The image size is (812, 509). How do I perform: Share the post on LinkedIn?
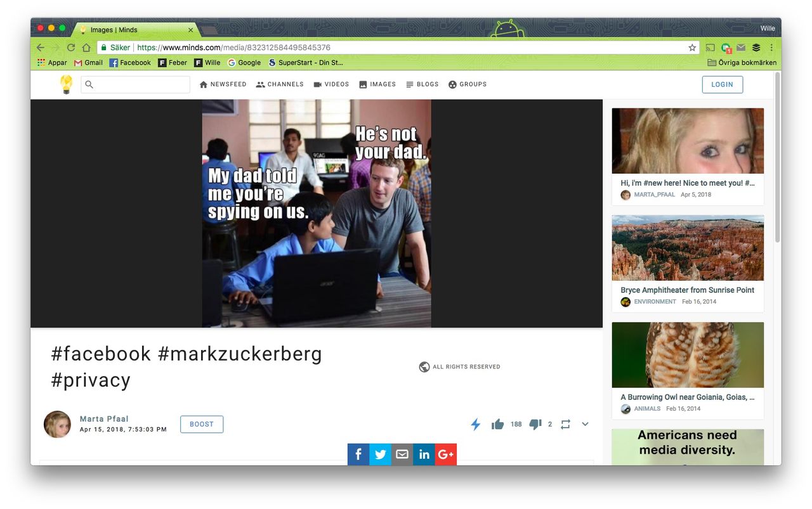pyautogui.click(x=424, y=454)
